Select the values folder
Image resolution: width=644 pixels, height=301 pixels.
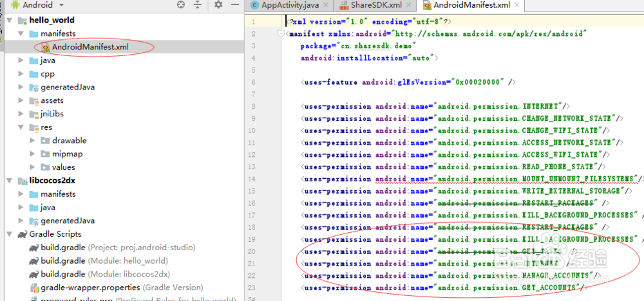pos(64,167)
